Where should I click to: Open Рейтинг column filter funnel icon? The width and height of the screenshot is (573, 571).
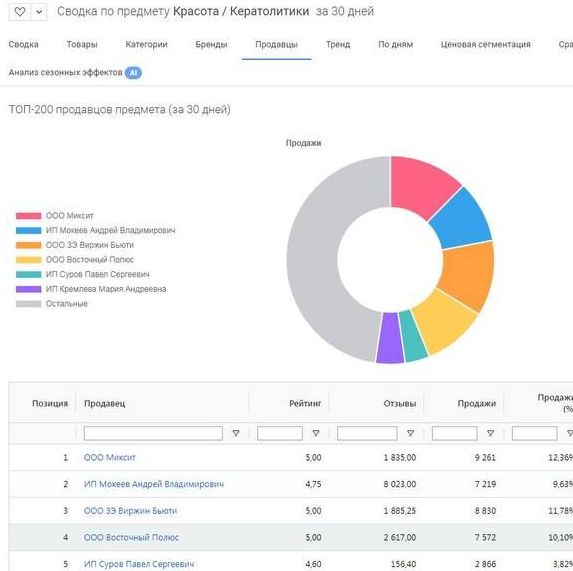pyautogui.click(x=316, y=433)
